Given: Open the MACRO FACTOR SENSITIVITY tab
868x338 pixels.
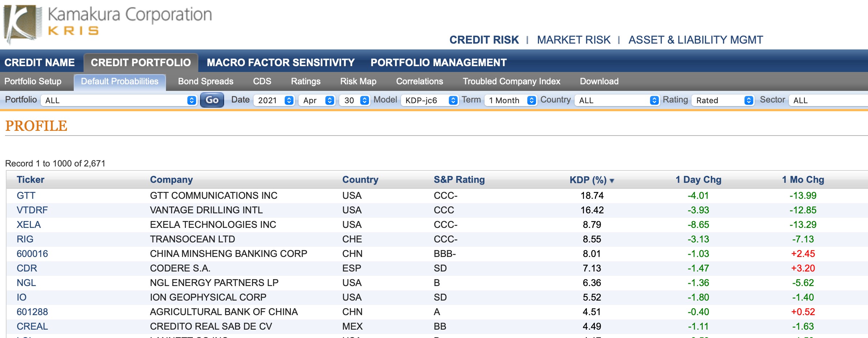Looking at the screenshot, I should click(x=281, y=63).
